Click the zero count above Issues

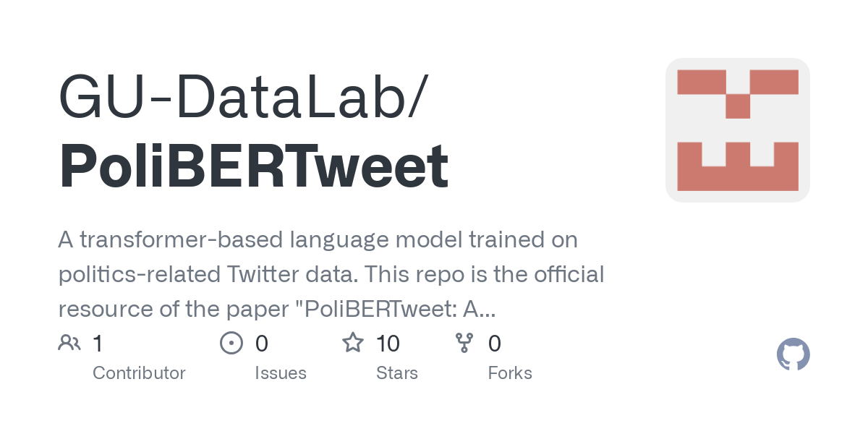click(x=262, y=343)
